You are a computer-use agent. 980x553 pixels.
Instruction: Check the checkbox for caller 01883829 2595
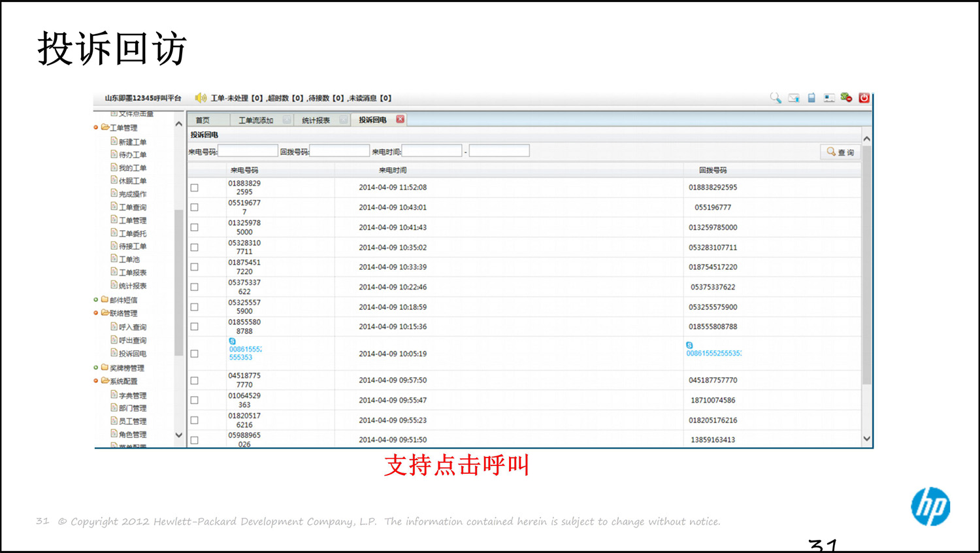pos(193,187)
